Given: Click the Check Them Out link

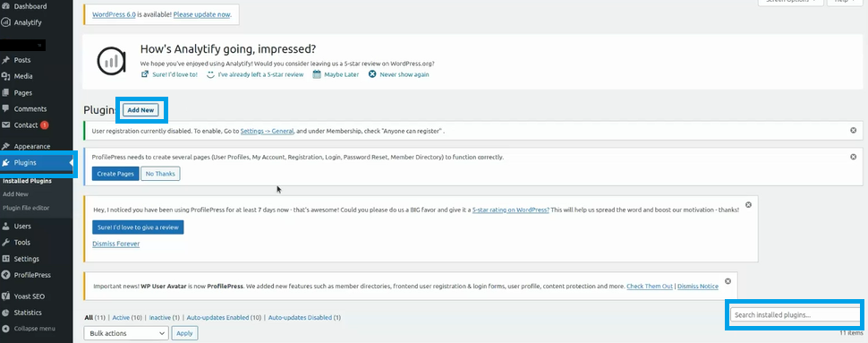Looking at the screenshot, I should [650, 287].
